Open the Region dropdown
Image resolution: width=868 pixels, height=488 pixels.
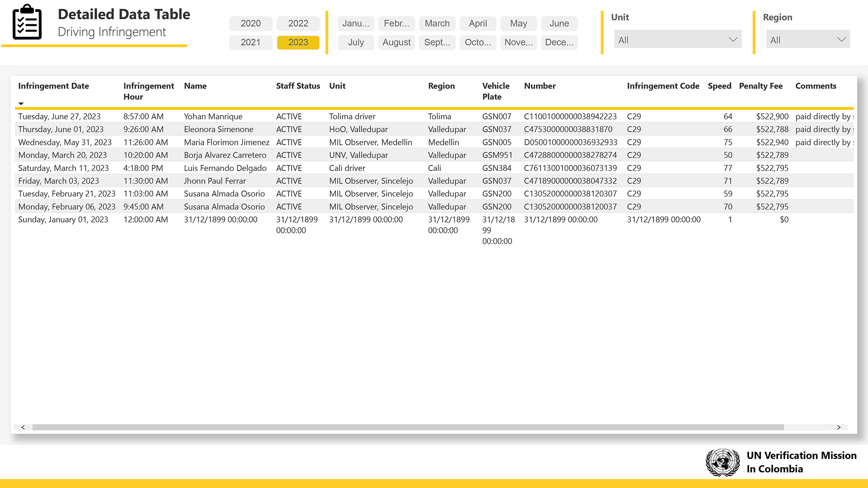point(808,40)
